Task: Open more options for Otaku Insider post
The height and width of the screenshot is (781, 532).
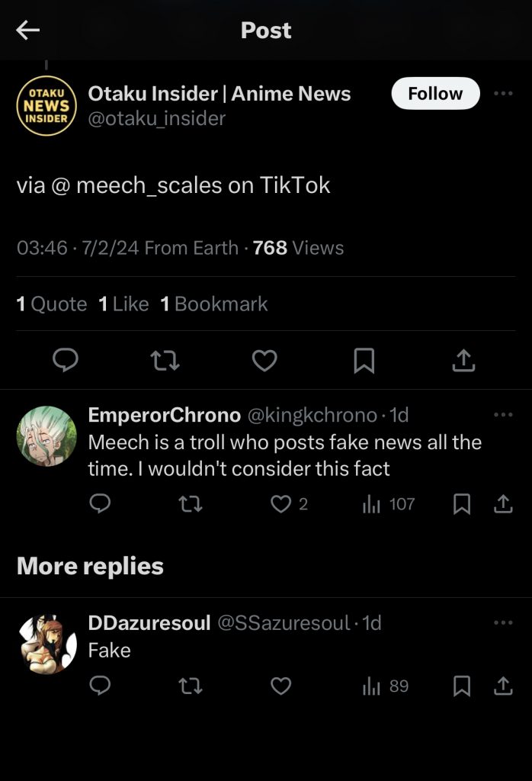Action: (x=503, y=93)
